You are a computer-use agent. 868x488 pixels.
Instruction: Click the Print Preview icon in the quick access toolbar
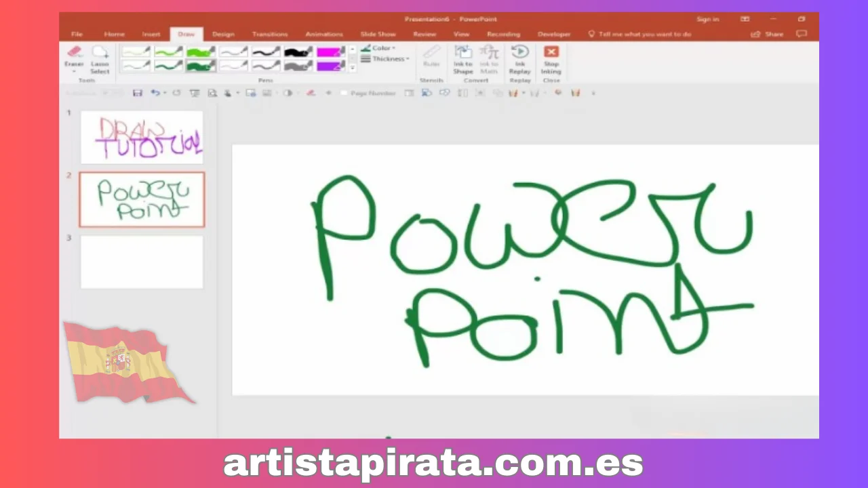pos(212,93)
